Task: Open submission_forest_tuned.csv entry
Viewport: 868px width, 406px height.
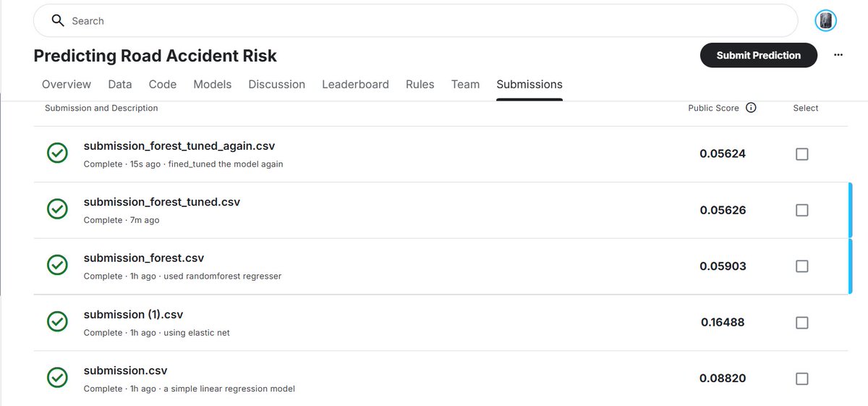Action: point(162,202)
